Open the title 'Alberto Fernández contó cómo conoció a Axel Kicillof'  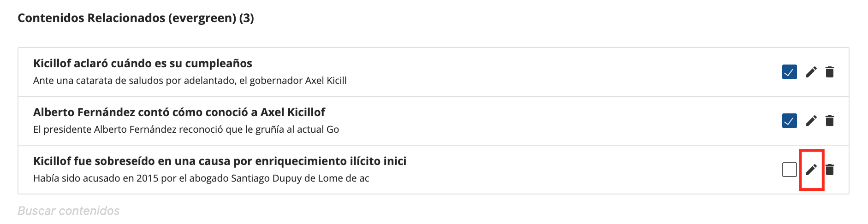point(179,112)
